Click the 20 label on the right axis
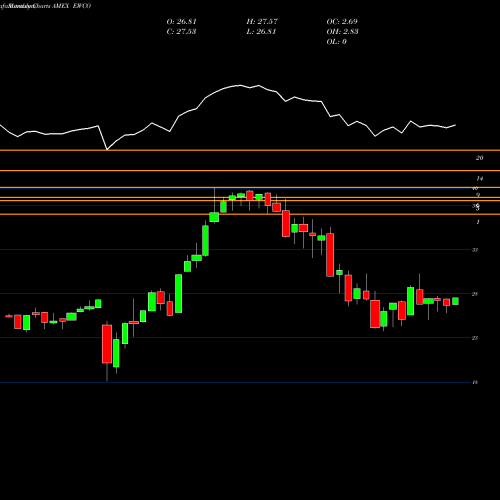This screenshot has width=500, height=500. coord(479,158)
